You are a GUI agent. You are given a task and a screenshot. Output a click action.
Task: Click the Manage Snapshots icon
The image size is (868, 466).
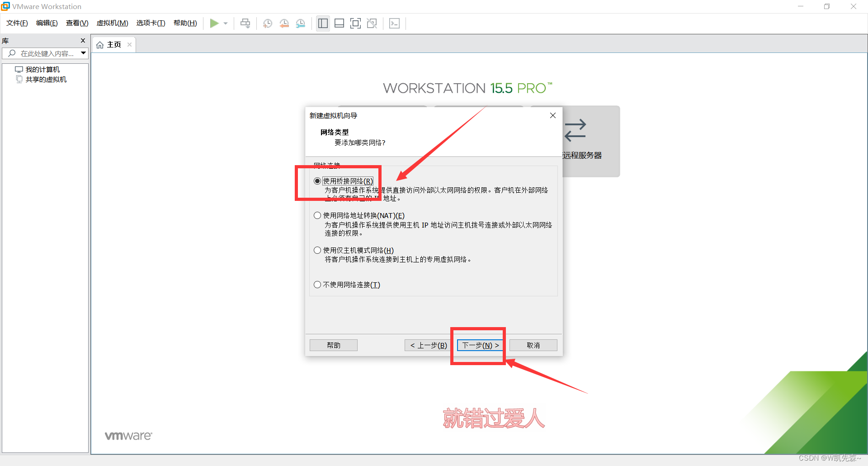tap(301, 23)
